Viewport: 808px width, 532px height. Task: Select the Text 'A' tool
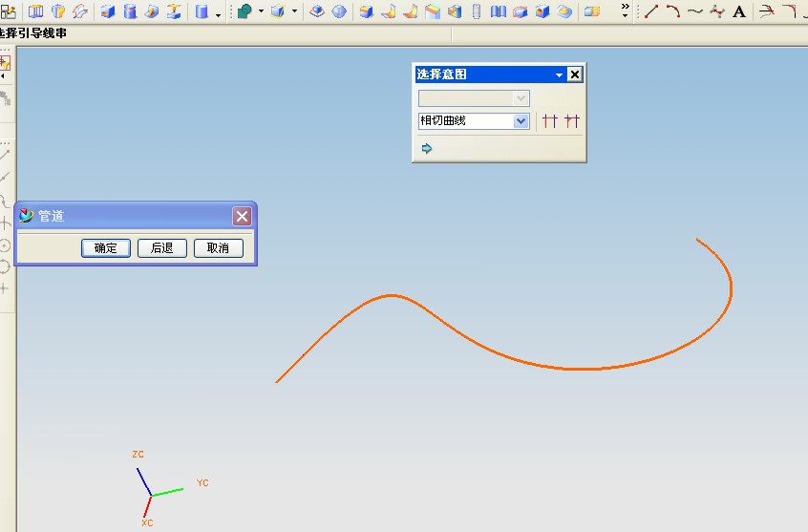739,11
